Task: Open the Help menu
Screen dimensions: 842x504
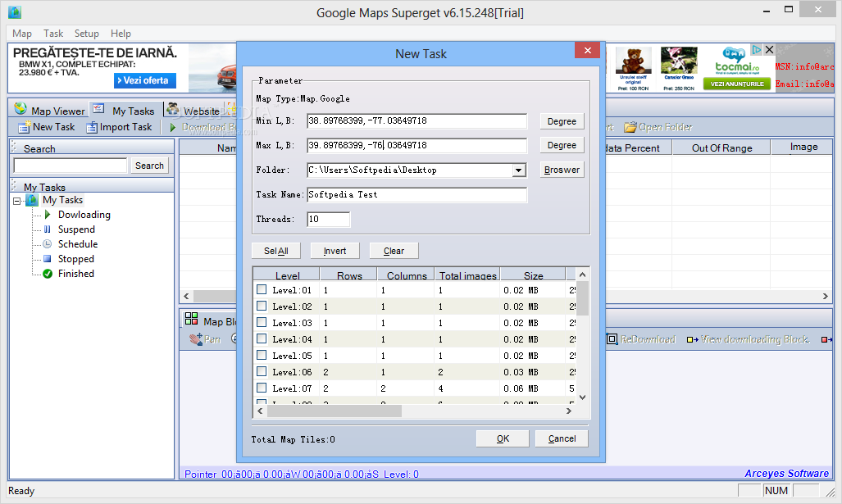Action: pyautogui.click(x=121, y=34)
